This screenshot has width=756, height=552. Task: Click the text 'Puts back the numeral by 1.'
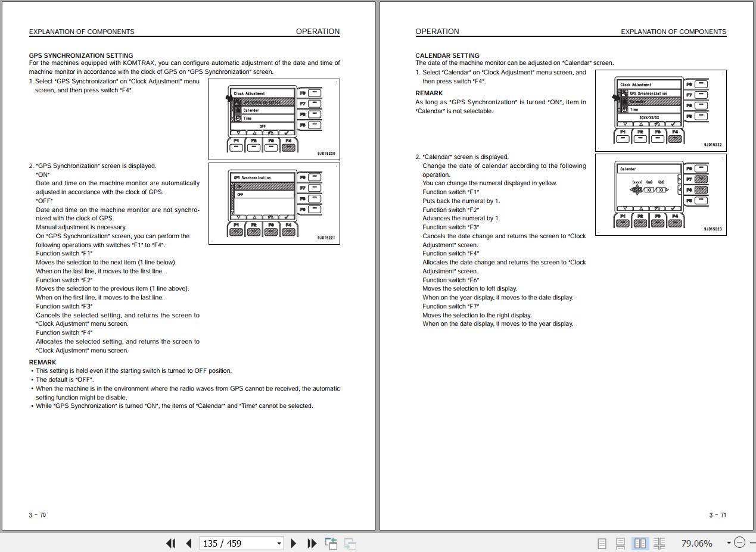(x=461, y=201)
